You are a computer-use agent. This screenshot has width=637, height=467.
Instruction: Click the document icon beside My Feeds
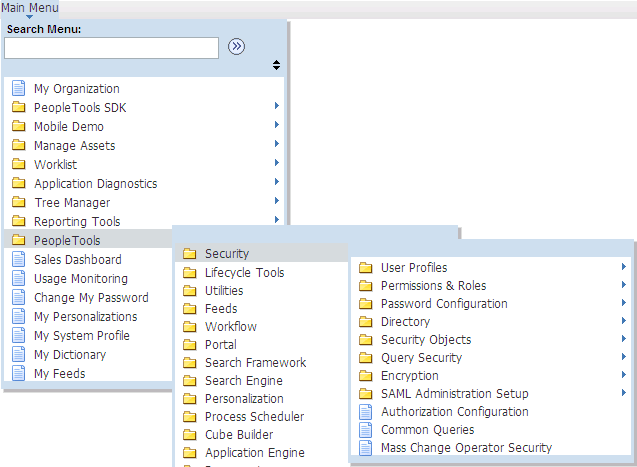tap(18, 373)
